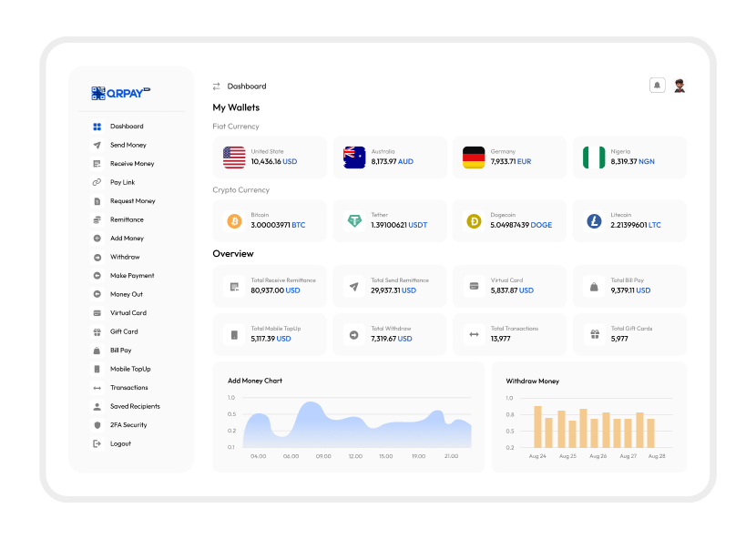Click the United State flag wallet
The width and height of the screenshot is (756, 539).
(234, 158)
